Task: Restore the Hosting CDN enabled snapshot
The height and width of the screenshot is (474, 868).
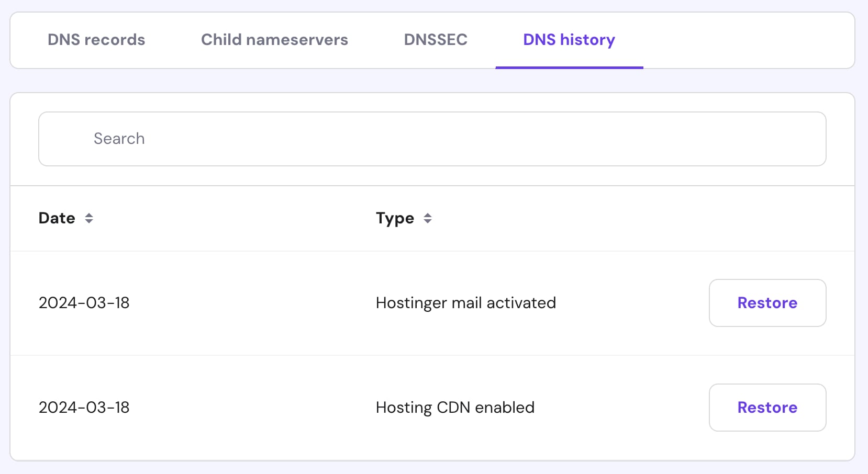Action: click(x=767, y=408)
